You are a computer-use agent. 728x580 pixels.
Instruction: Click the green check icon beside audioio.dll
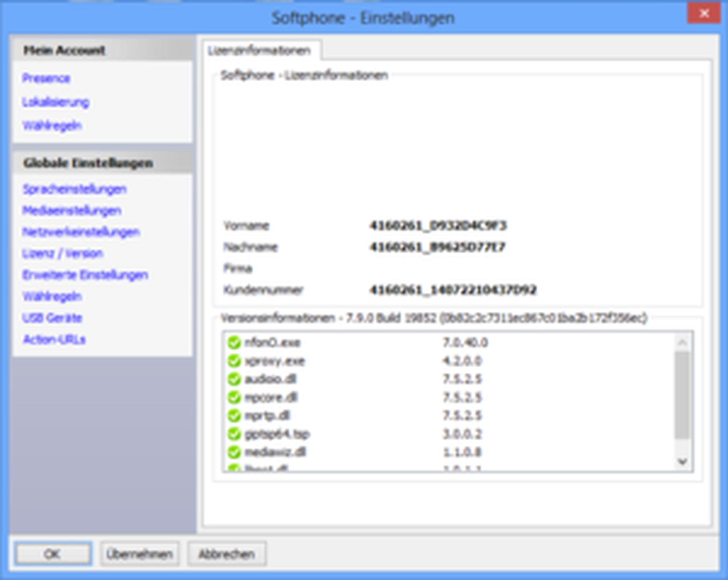coord(234,379)
